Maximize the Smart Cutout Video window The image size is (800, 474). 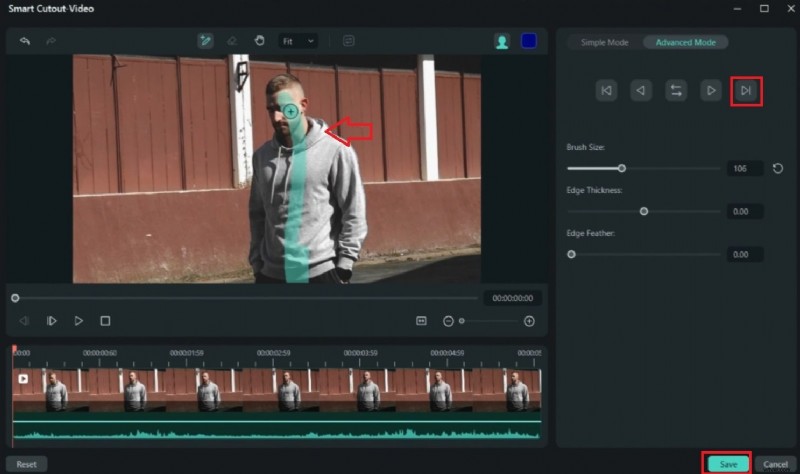[x=764, y=9]
